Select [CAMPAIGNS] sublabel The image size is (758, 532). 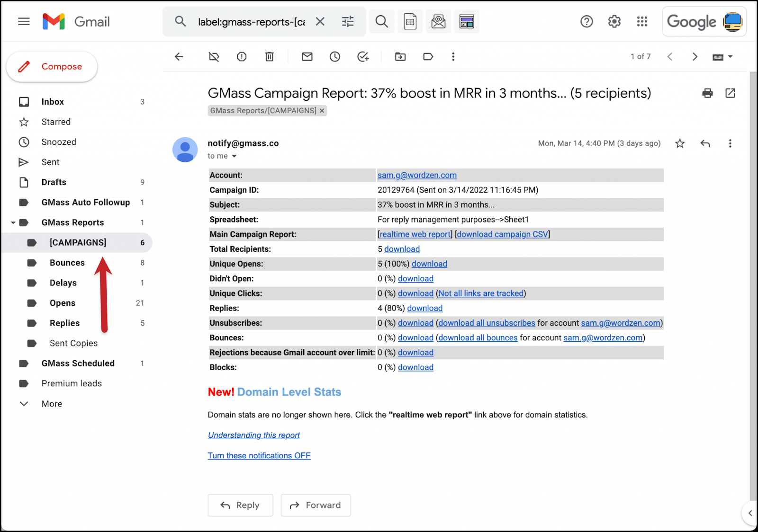click(77, 243)
